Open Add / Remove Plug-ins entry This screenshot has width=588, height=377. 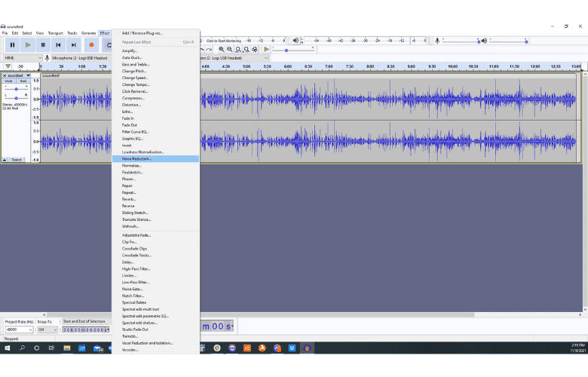142,33
